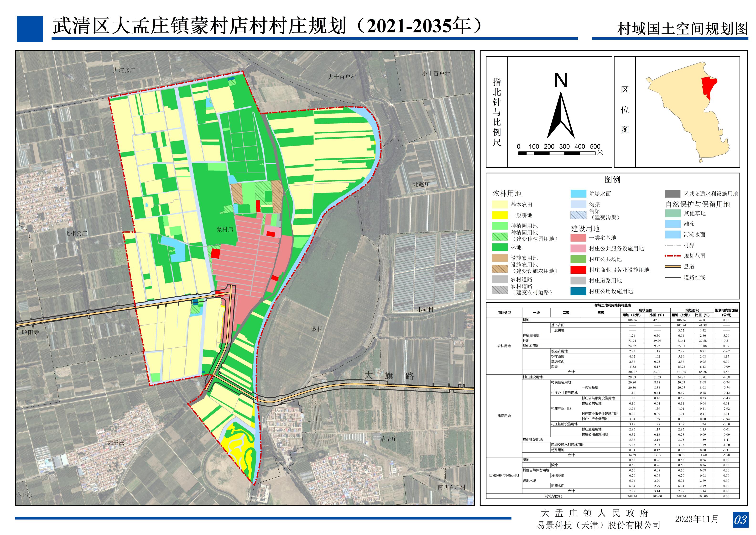The height and width of the screenshot is (535, 756).
Task: Click the 村域国土空间规划图 heading
Action: pos(683,29)
